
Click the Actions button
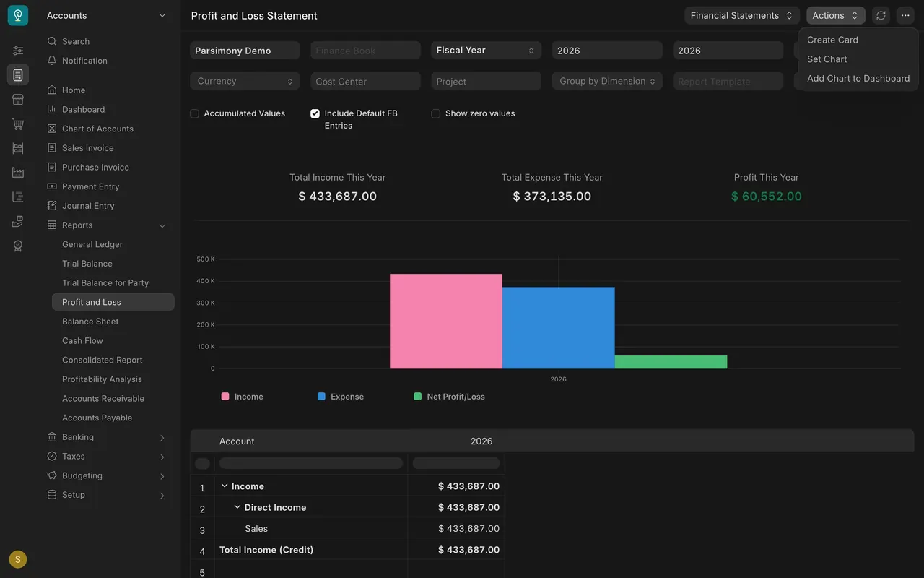point(836,15)
